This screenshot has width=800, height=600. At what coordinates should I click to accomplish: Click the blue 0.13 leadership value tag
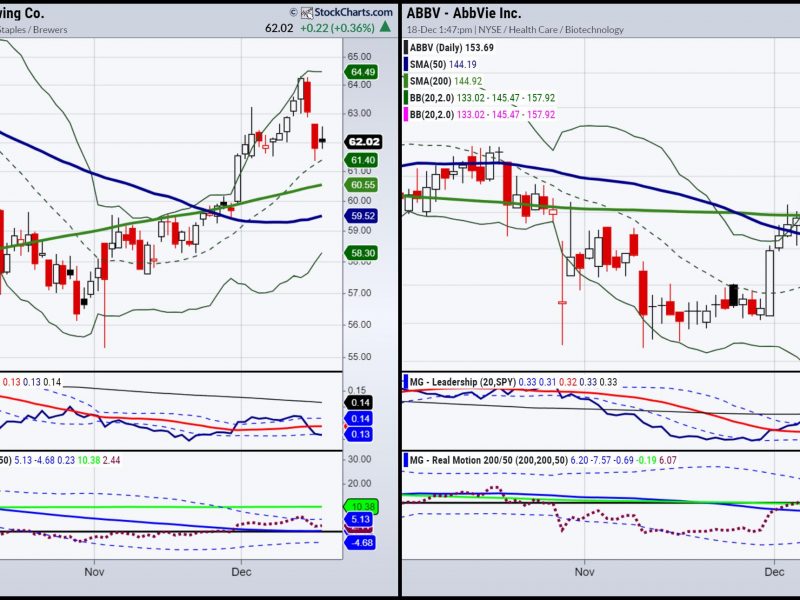click(359, 434)
